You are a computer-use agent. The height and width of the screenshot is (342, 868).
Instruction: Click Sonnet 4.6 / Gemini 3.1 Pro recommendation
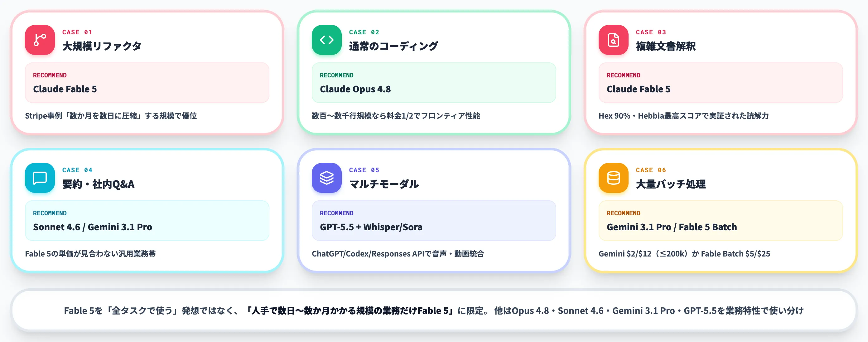(93, 227)
